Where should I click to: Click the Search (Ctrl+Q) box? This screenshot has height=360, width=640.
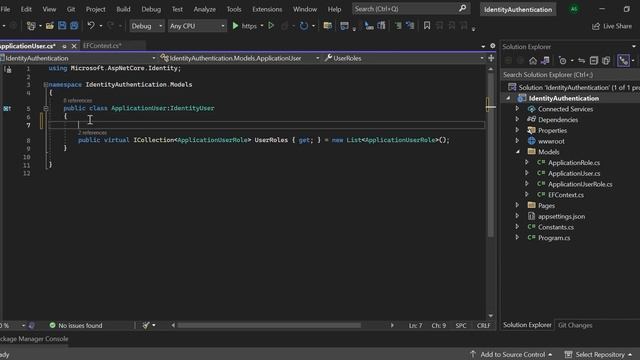pyautogui.click(x=411, y=9)
